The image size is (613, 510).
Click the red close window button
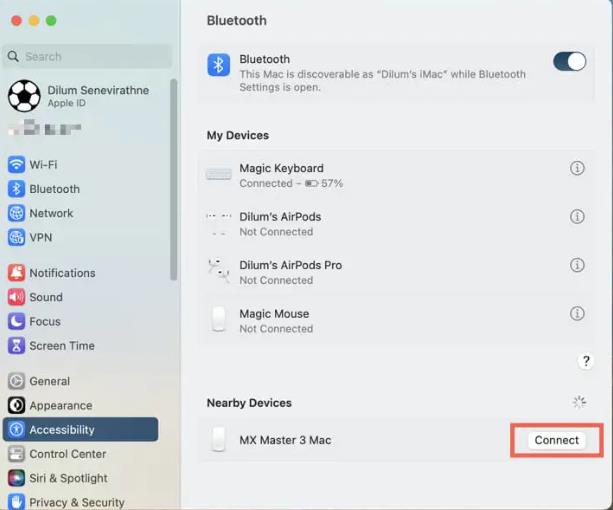16,20
